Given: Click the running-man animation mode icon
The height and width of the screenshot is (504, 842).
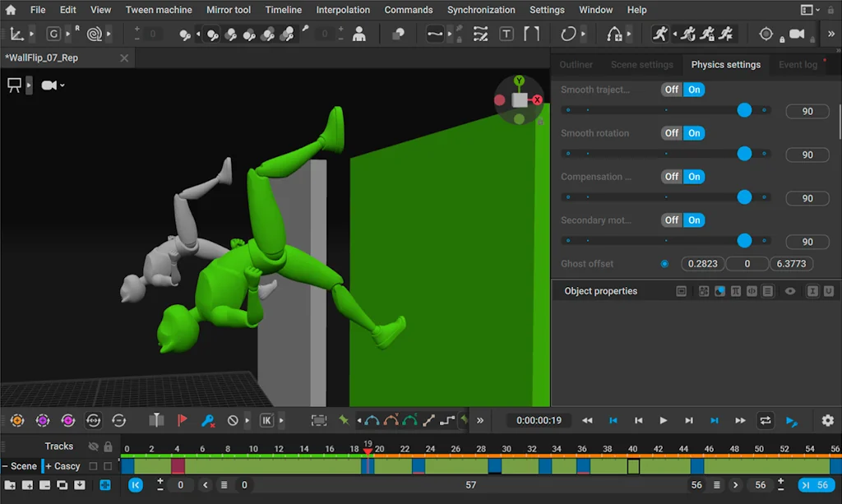Looking at the screenshot, I should pos(660,34).
